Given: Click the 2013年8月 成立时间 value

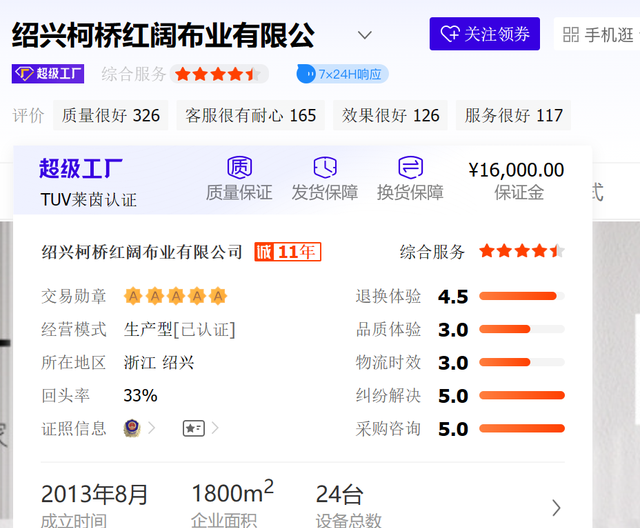Looking at the screenshot, I should pos(94,494).
